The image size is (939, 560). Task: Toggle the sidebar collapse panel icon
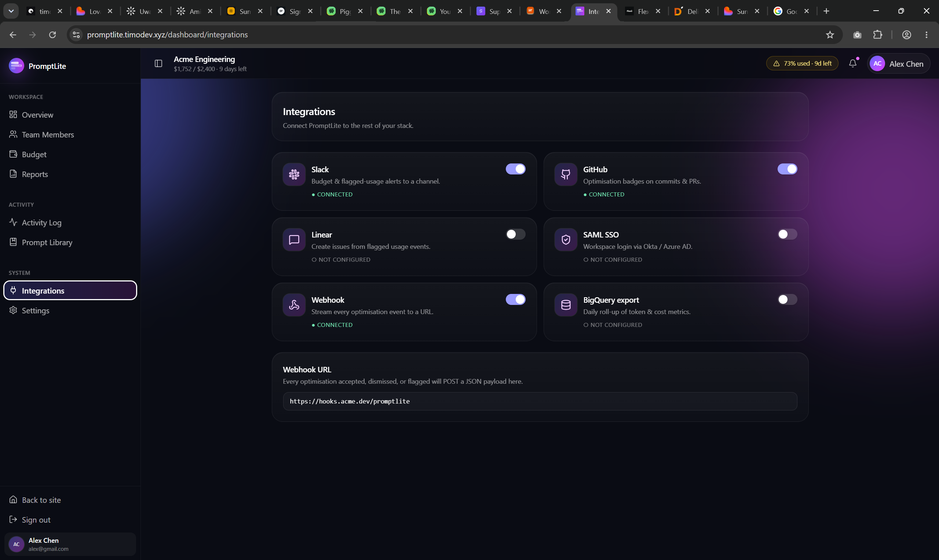pyautogui.click(x=158, y=63)
